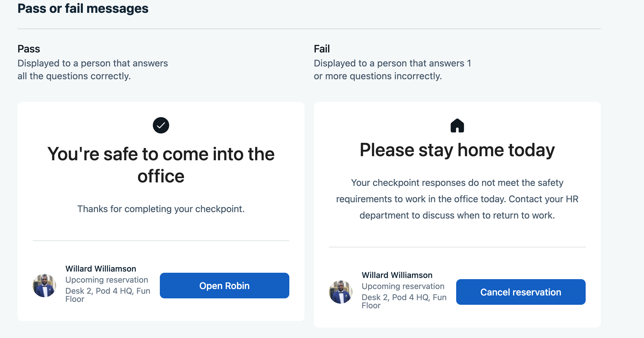Click the checkmark icon in Pass card

tap(161, 125)
